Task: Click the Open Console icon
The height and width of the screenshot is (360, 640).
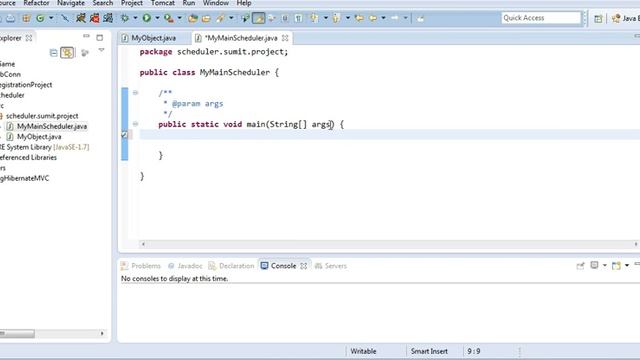Action: [616, 266]
